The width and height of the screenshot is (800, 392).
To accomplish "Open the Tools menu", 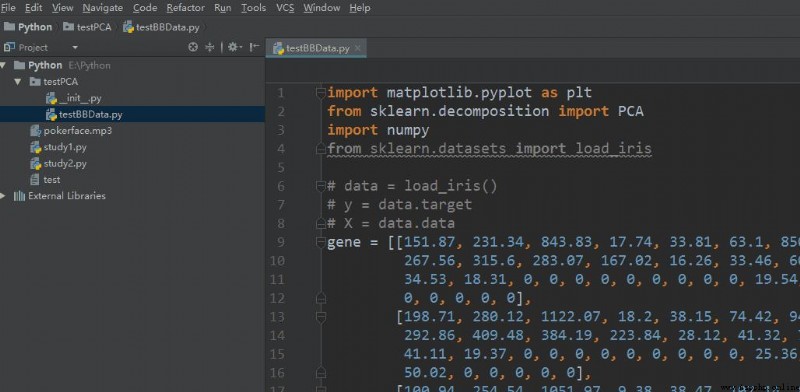I will point(254,8).
